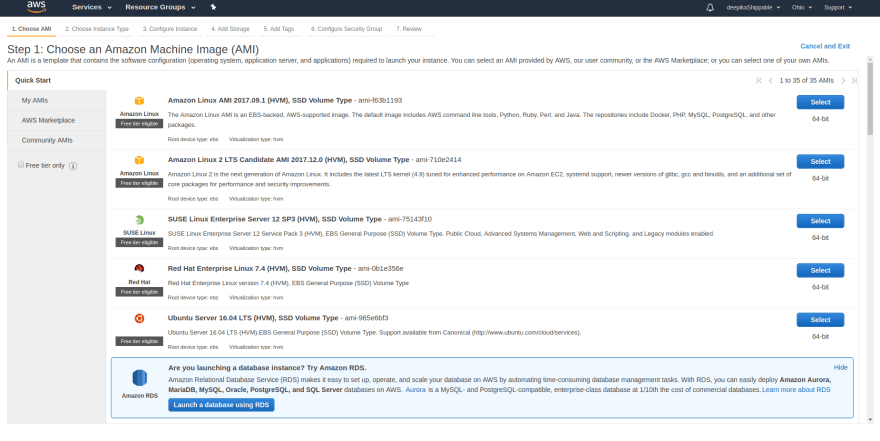Image resolution: width=880 pixels, height=441 pixels.
Task: Click the page vertical scrollbar thumb
Action: pos(870,98)
